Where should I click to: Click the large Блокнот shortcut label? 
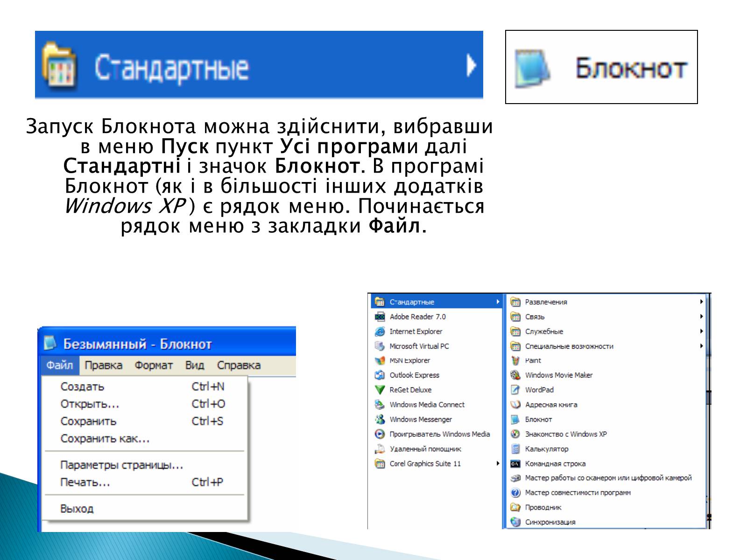pyautogui.click(x=631, y=68)
